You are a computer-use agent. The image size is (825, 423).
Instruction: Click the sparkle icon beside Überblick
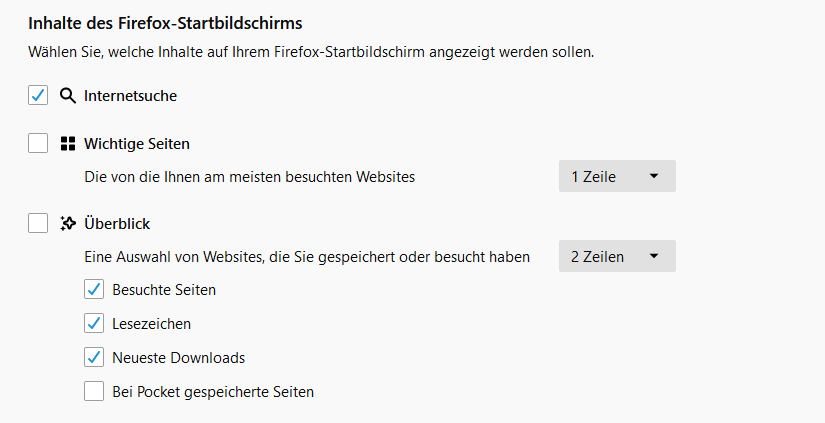[x=68, y=224]
